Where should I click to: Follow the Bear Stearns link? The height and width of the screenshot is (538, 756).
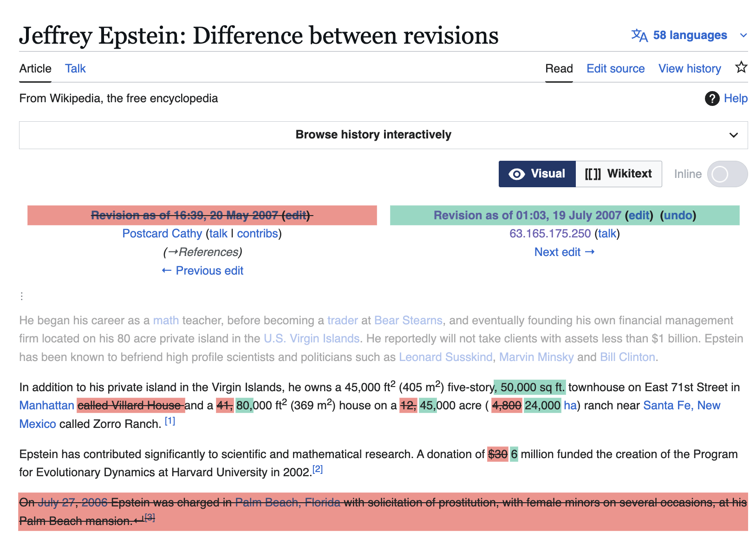click(x=408, y=321)
